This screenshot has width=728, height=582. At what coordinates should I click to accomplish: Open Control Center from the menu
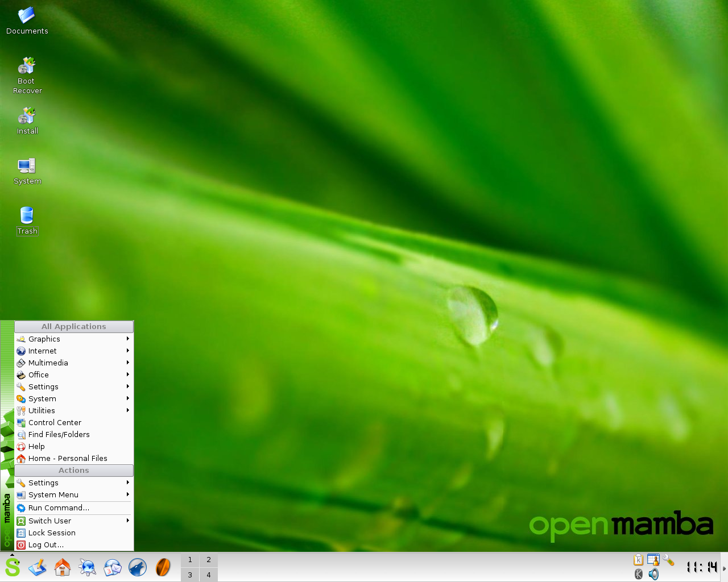pos(74,422)
